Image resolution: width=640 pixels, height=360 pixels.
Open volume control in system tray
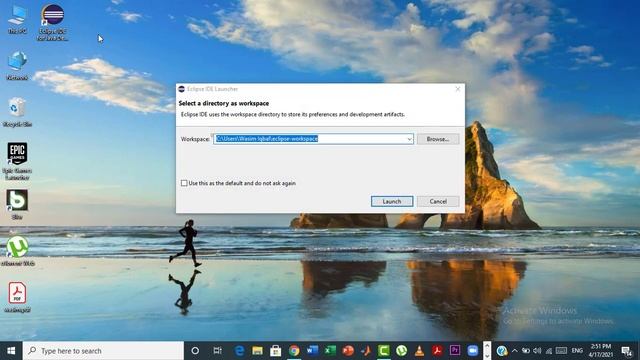(537, 351)
